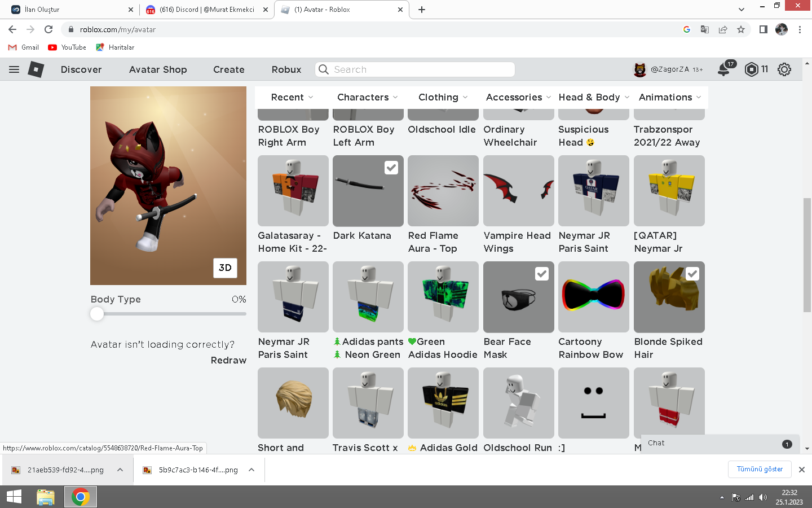
Task: Click the share page icon in address bar
Action: 723,29
